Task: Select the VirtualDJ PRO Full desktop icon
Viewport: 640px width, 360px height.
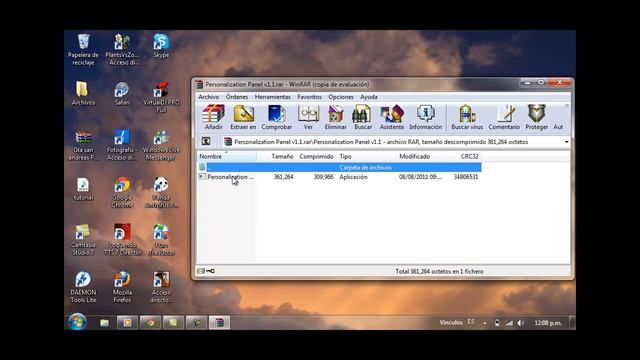Action: point(161,97)
